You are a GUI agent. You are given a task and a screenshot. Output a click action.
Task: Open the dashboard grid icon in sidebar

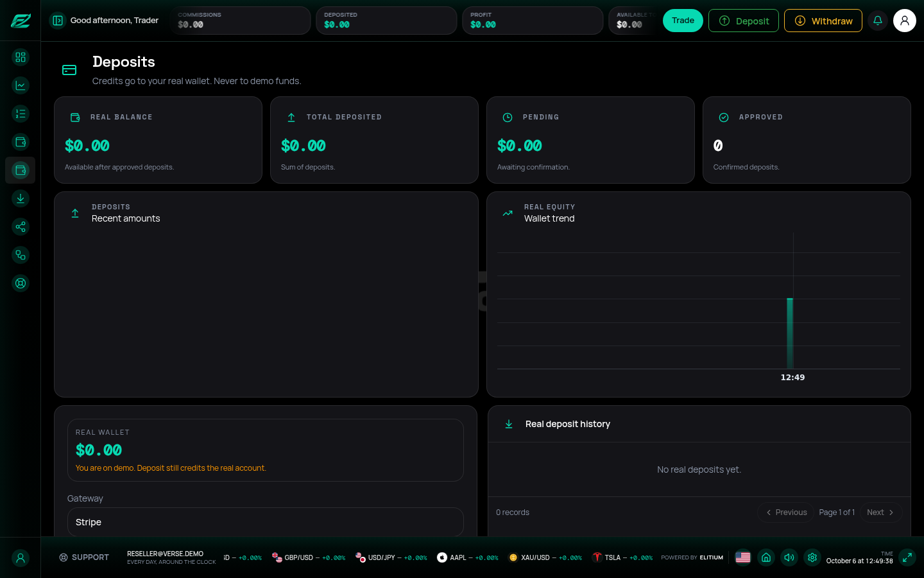pyautogui.click(x=21, y=57)
